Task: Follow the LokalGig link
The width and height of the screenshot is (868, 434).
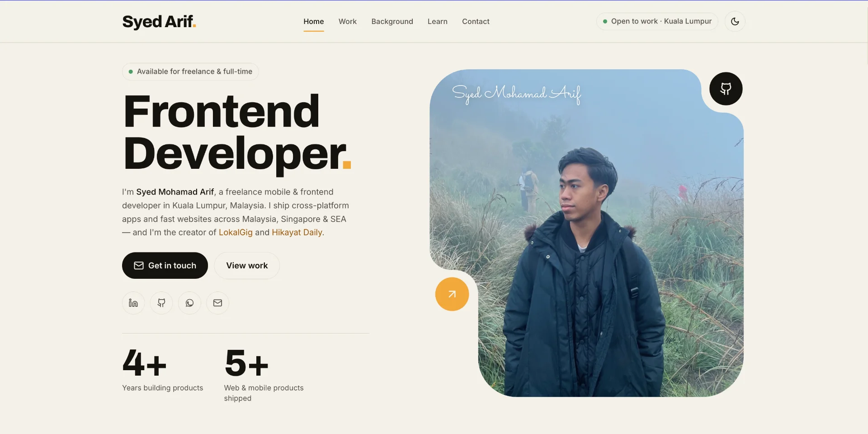Action: (236, 232)
